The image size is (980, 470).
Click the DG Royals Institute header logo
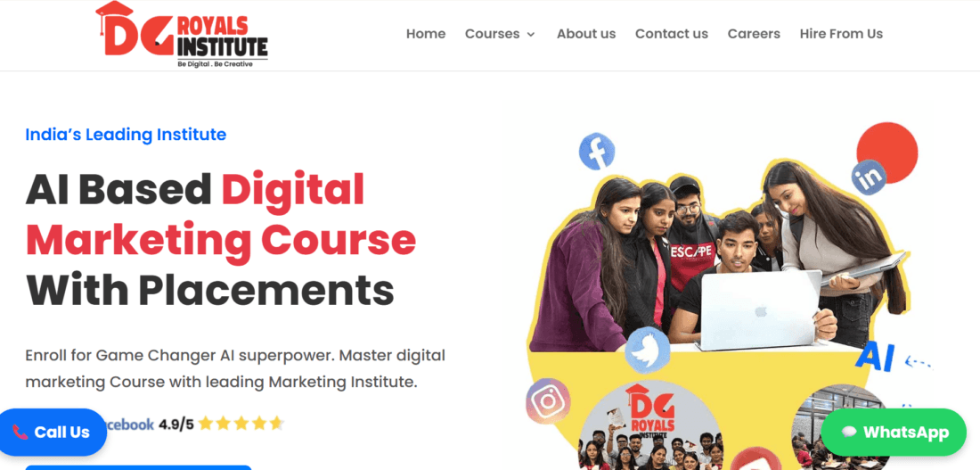click(x=181, y=35)
